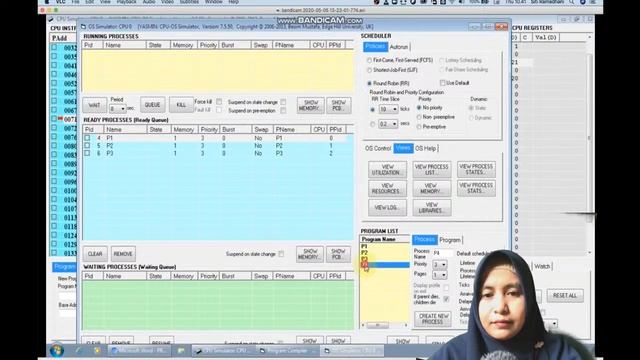Open the Windows Start menu orb
640x360 pixels.
tap(56, 350)
